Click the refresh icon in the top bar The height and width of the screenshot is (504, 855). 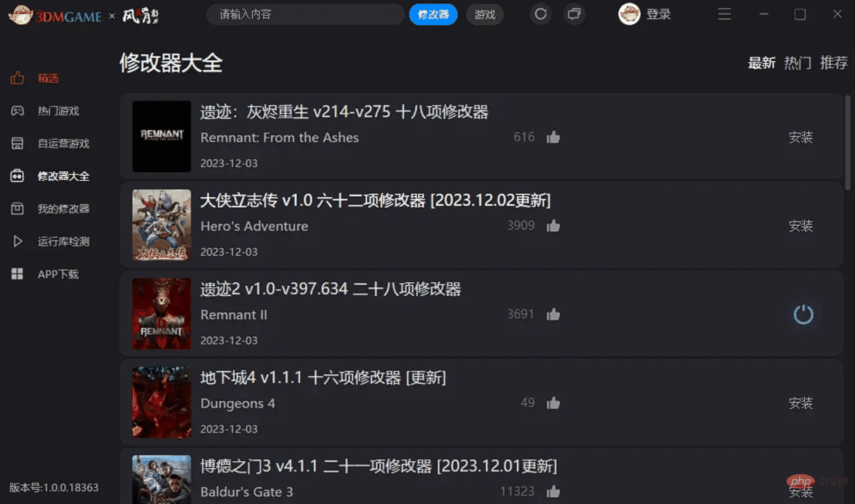pos(541,14)
